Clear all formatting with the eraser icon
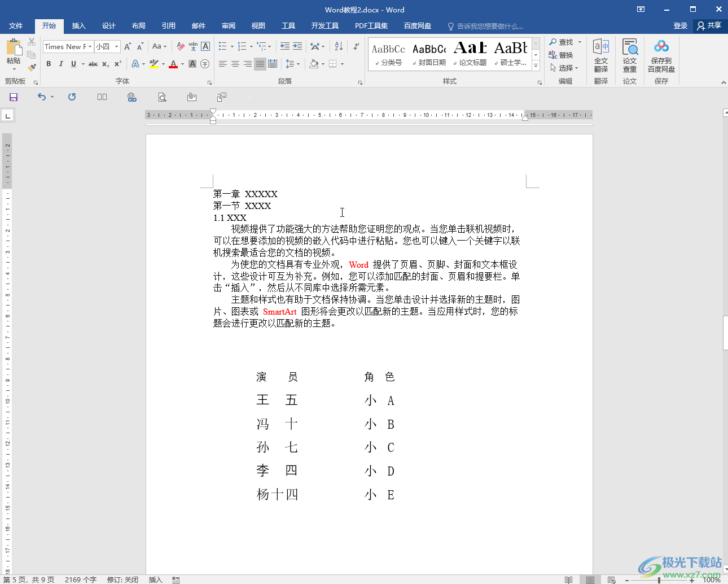Screen dimensions: 728x584 (181, 46)
